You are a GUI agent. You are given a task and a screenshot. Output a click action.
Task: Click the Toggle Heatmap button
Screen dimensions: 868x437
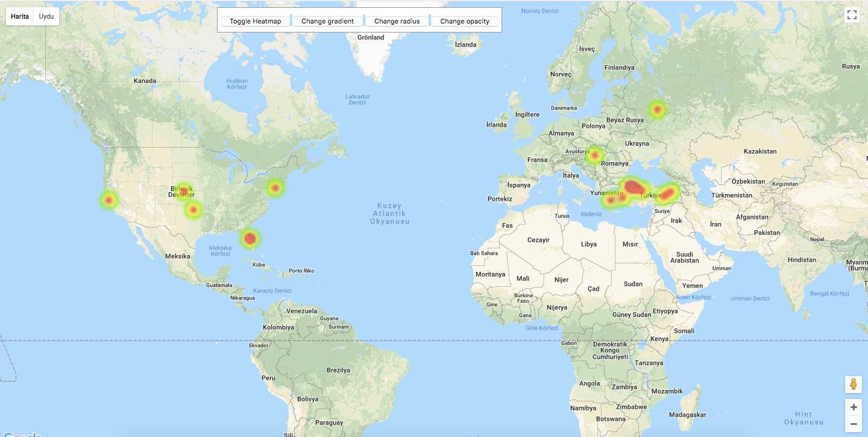click(255, 21)
